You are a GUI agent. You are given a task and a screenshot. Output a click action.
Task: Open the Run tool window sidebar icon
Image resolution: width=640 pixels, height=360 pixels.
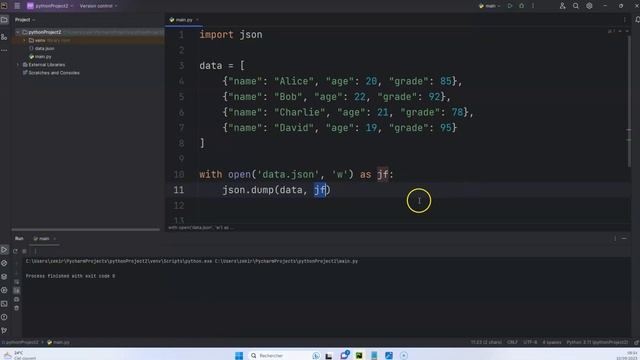point(4,250)
